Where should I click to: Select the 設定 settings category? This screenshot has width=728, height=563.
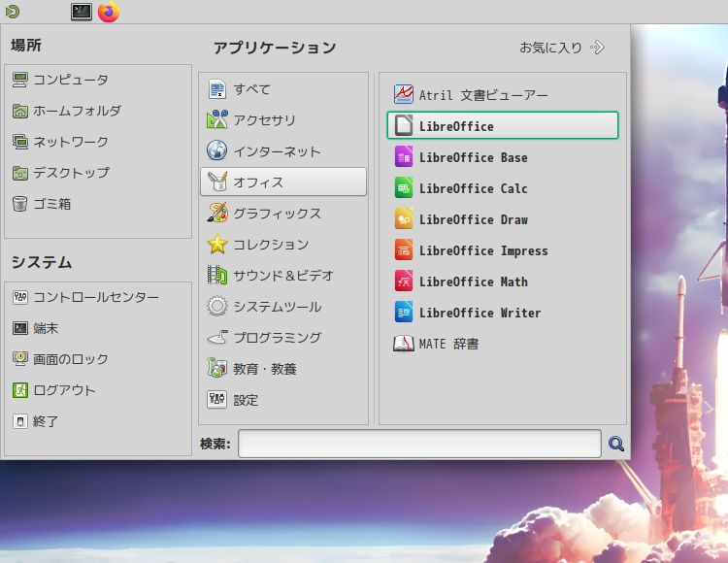(283, 400)
